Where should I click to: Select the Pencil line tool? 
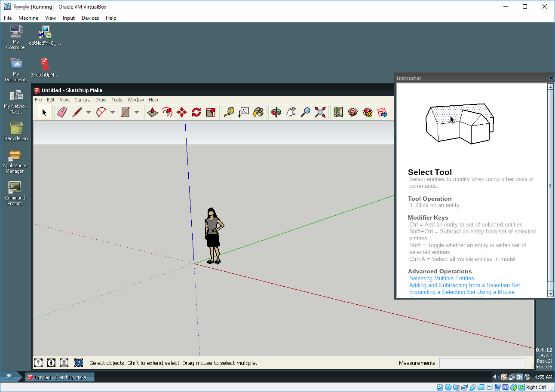click(x=77, y=113)
